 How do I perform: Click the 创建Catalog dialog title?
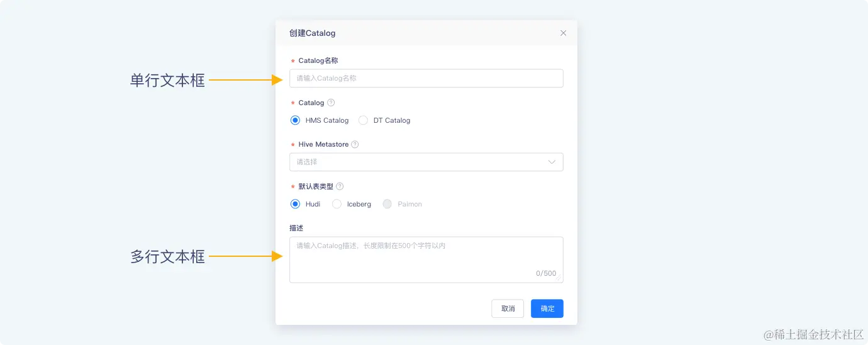312,33
